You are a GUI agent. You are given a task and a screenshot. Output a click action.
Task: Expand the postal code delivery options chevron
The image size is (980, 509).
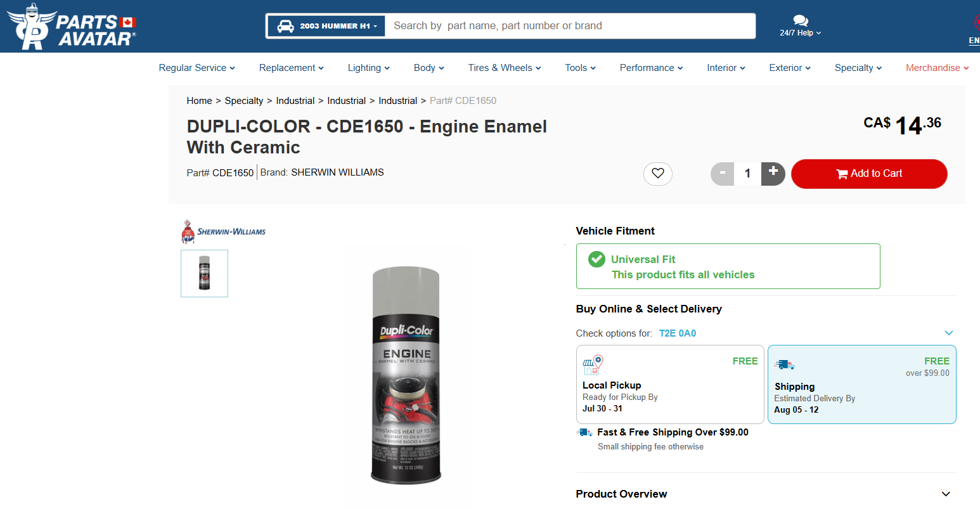click(x=949, y=333)
